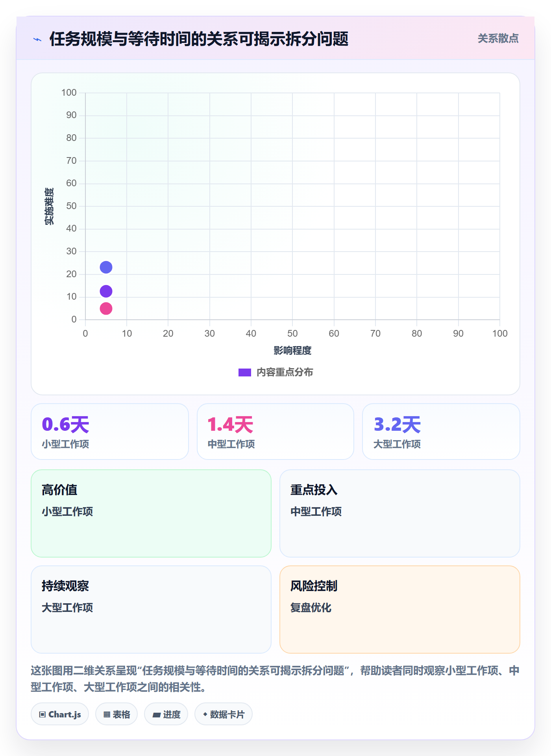Select the blue scatter point near 23
This screenshot has width=551, height=756.
click(106, 267)
